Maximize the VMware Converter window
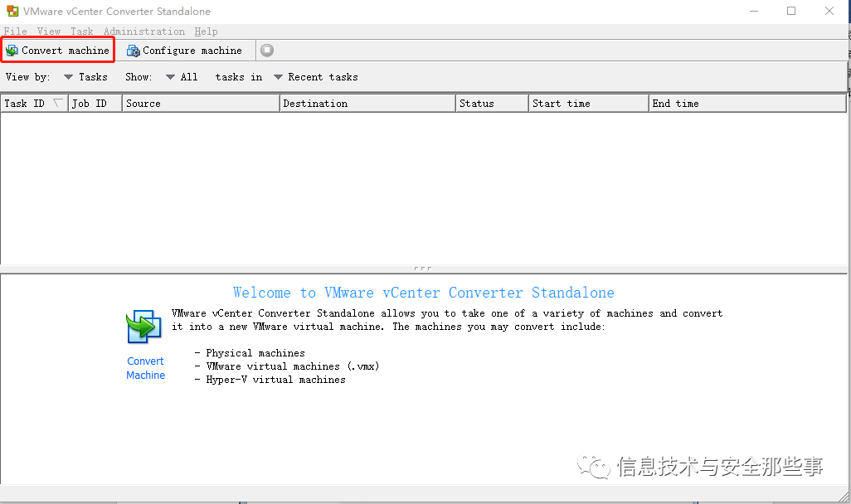Screen dimensions: 851x504 (x=791, y=11)
